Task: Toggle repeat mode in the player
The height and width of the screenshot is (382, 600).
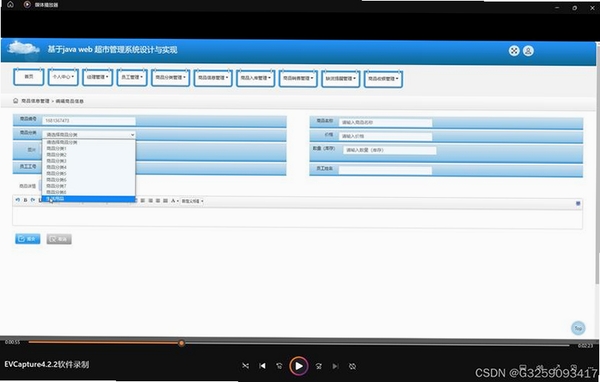Action: [x=352, y=366]
